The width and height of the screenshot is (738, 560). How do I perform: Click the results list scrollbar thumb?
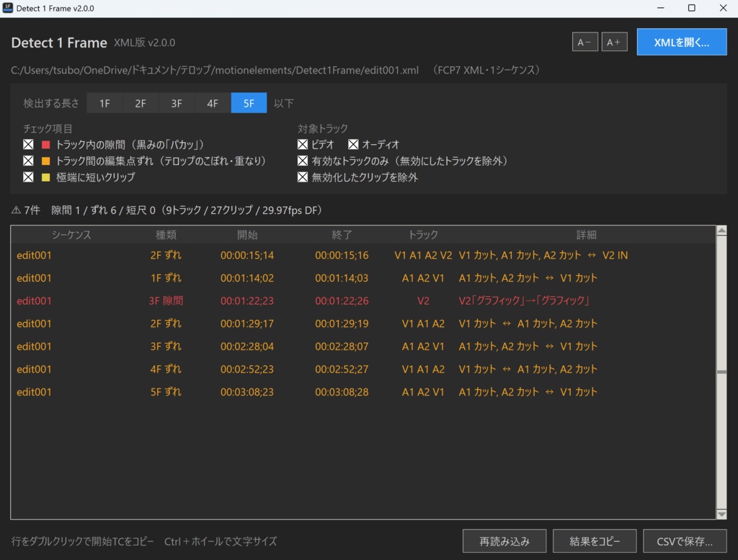pos(721,372)
